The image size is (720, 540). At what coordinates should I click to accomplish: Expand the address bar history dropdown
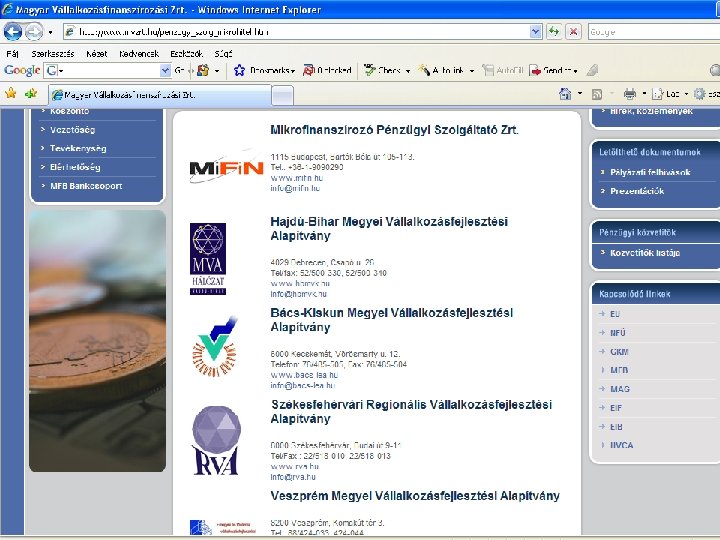pyautogui.click(x=535, y=32)
